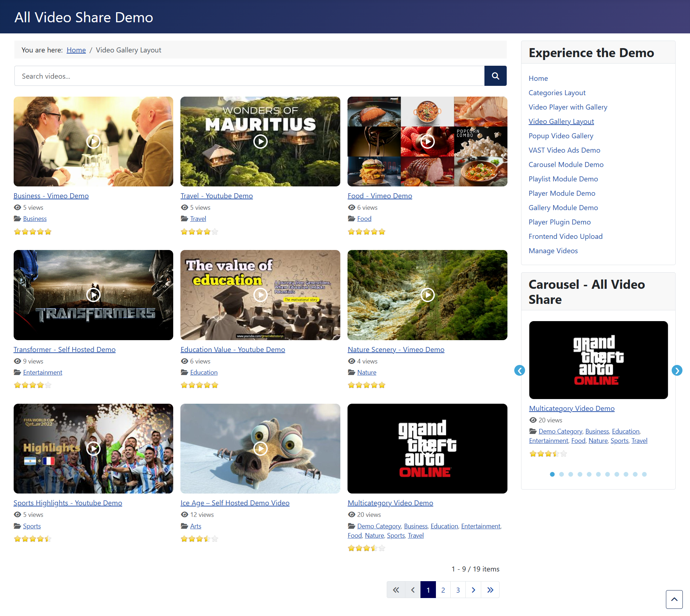
Task: Advance to next carousel slide
Action: pyautogui.click(x=677, y=370)
